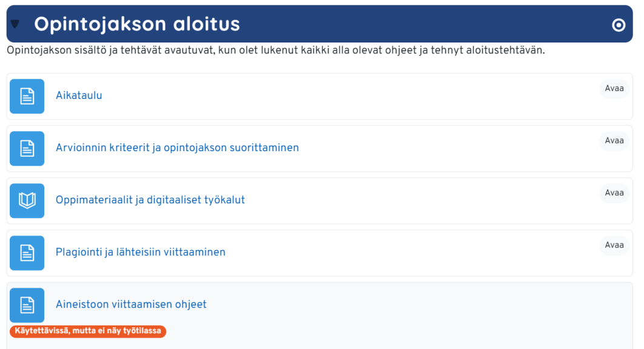The image size is (644, 349).
Task: Open Aineistoon viittaamisen ohjeet link
Action: click(131, 305)
